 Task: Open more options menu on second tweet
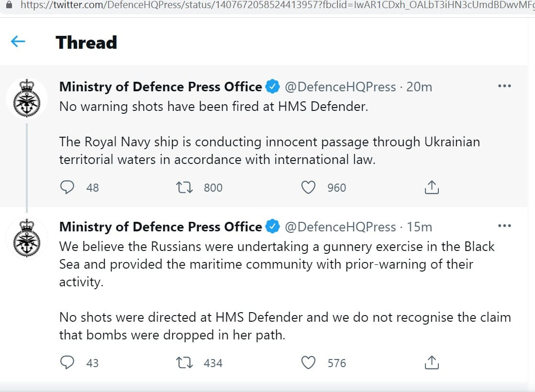point(504,226)
